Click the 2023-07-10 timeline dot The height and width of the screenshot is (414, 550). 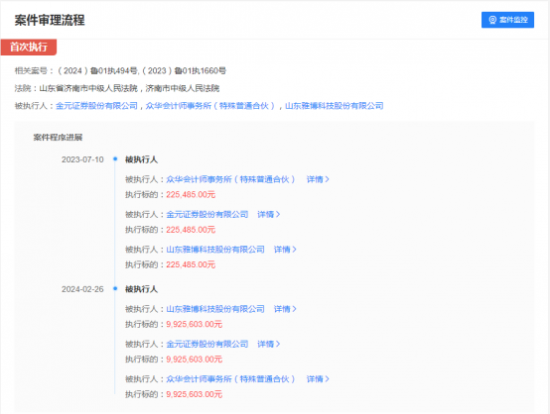(115, 159)
